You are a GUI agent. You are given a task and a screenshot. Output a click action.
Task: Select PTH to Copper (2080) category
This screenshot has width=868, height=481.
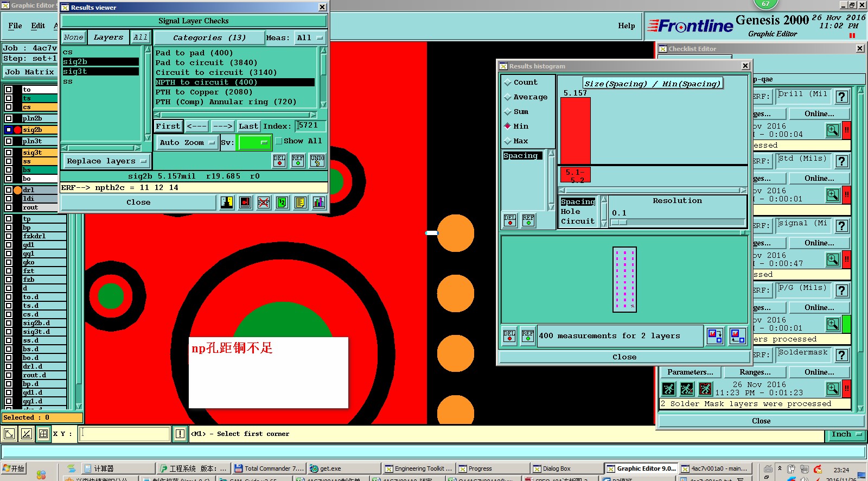[203, 92]
